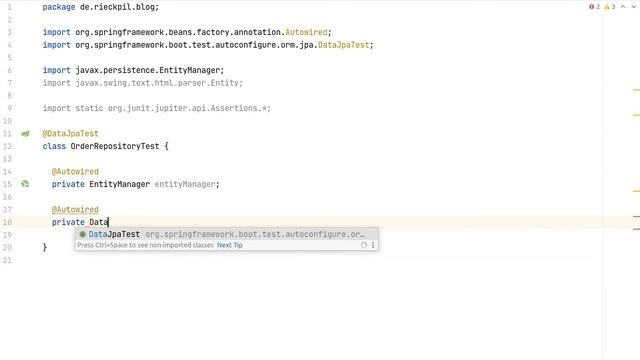Click the unused javax.swing Entity import
Image resolution: width=640 pixels, height=360 pixels.
[142, 83]
